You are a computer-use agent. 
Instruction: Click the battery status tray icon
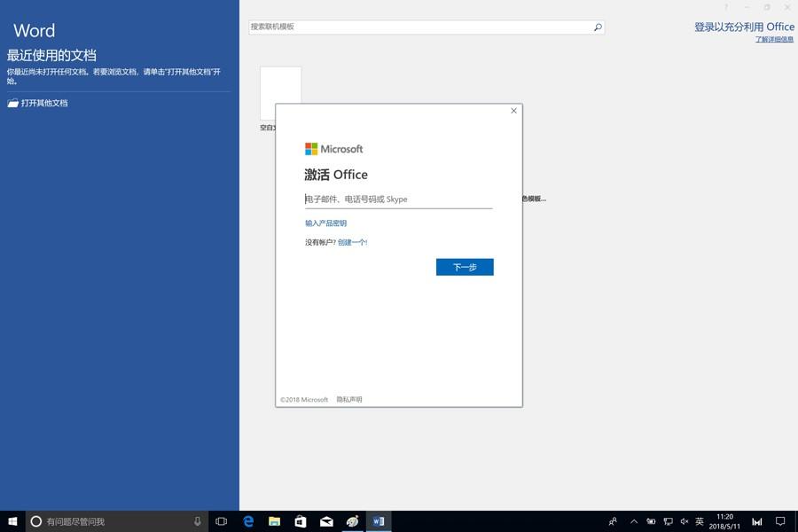[x=651, y=521]
